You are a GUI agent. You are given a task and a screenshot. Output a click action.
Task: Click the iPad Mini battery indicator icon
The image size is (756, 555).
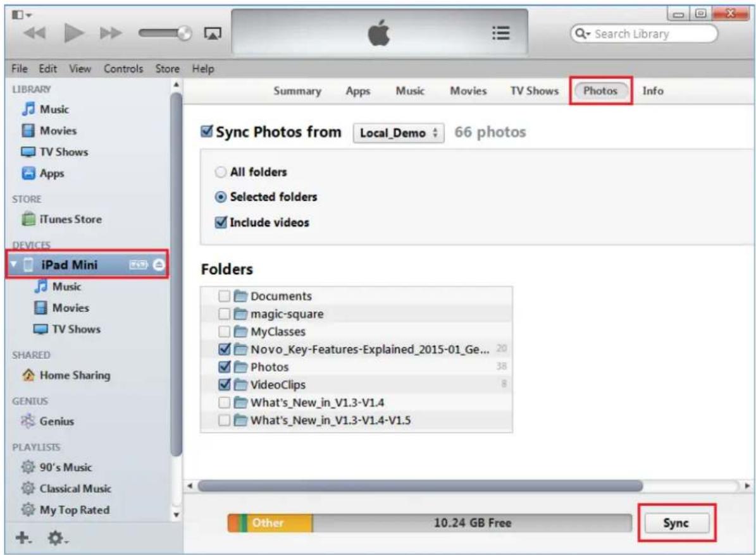(x=138, y=264)
